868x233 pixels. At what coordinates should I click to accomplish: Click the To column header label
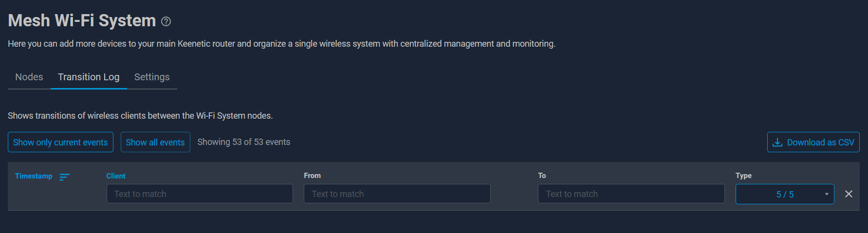tap(542, 176)
